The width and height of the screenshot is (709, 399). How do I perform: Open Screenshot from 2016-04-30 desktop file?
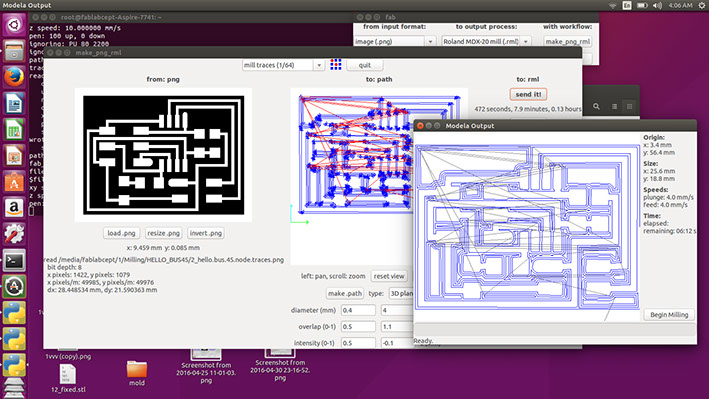(x=280, y=365)
